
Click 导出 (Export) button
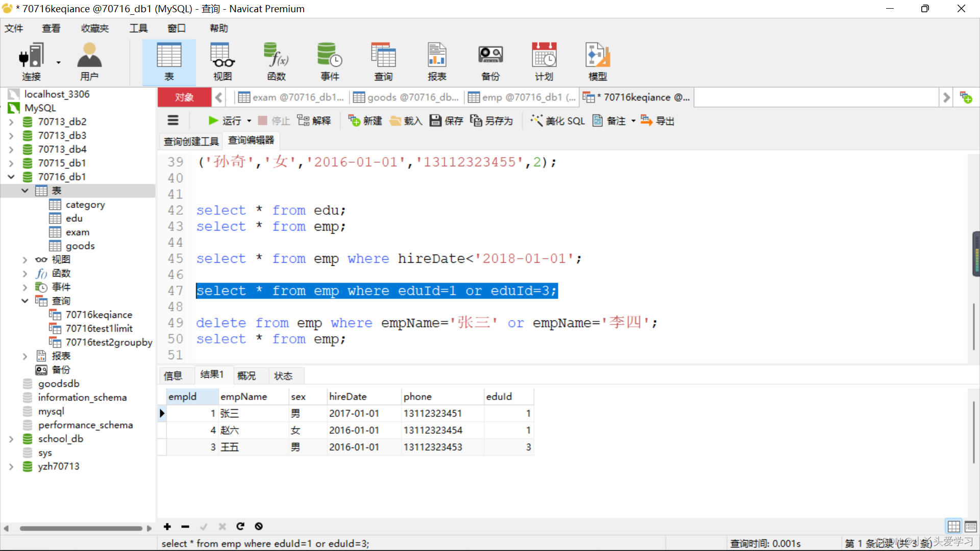[x=658, y=120]
